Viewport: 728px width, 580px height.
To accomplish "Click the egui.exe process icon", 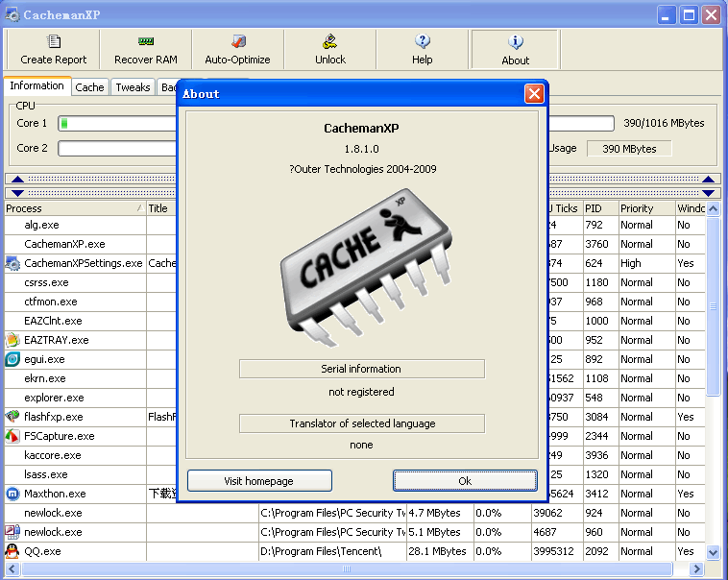I will [12, 359].
